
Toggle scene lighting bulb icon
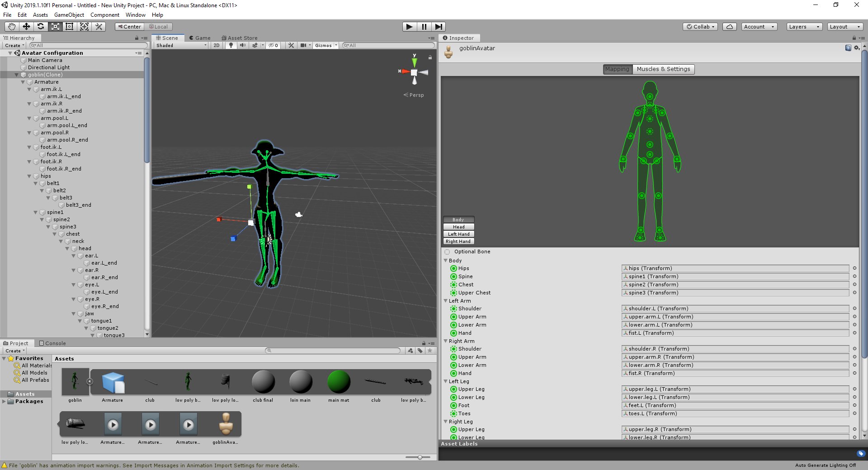pos(231,45)
